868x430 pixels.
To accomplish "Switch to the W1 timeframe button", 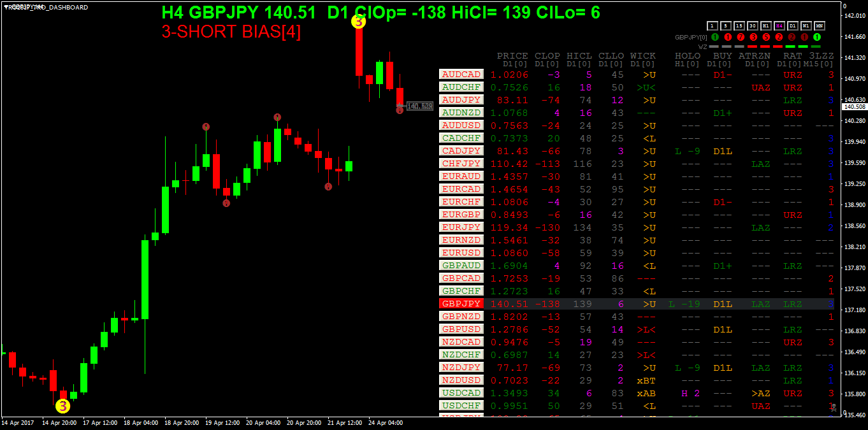I will click(806, 25).
